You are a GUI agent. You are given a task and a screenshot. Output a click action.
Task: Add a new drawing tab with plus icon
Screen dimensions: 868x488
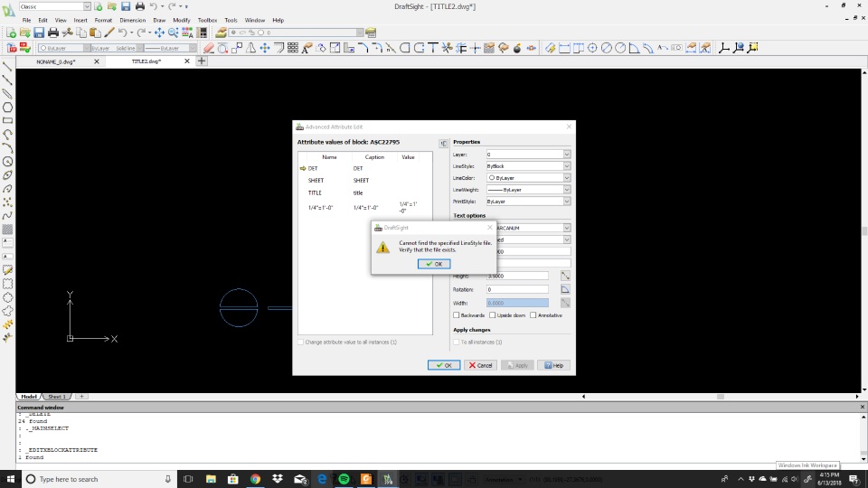coord(202,61)
